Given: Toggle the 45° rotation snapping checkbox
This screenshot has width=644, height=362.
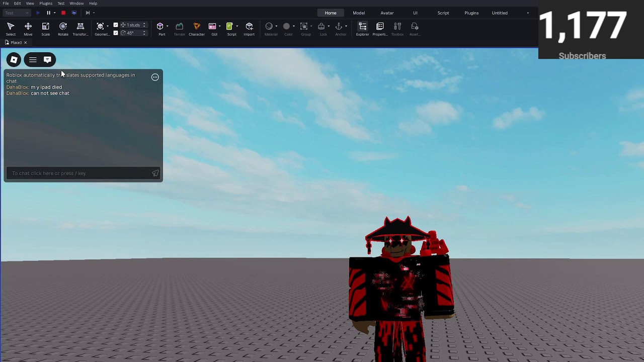Looking at the screenshot, I should click(116, 33).
